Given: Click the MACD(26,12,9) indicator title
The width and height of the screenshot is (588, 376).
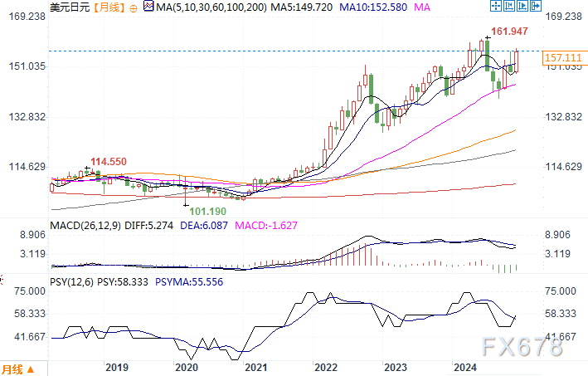Looking at the screenshot, I should point(85,225).
